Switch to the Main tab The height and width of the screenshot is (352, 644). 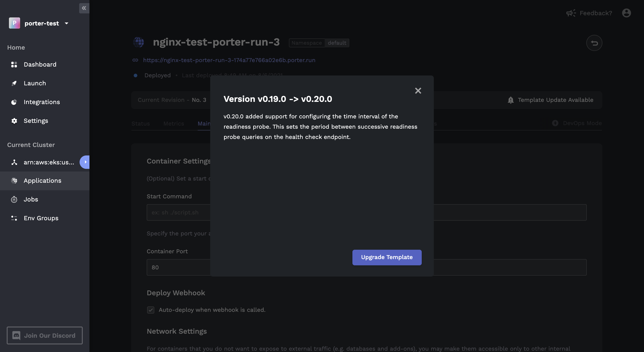point(204,123)
